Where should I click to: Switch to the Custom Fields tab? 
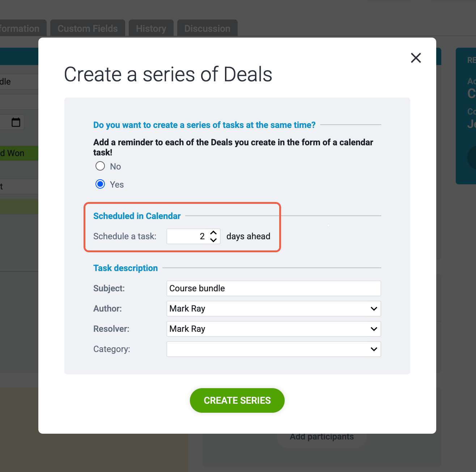(88, 29)
